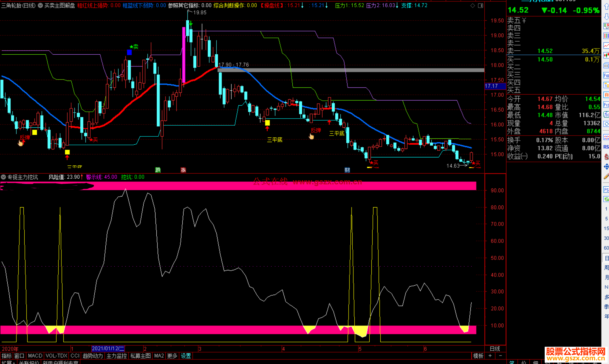The image size is (609, 364).
Task: Select the 月 monthly period button
Action: pos(606,277)
